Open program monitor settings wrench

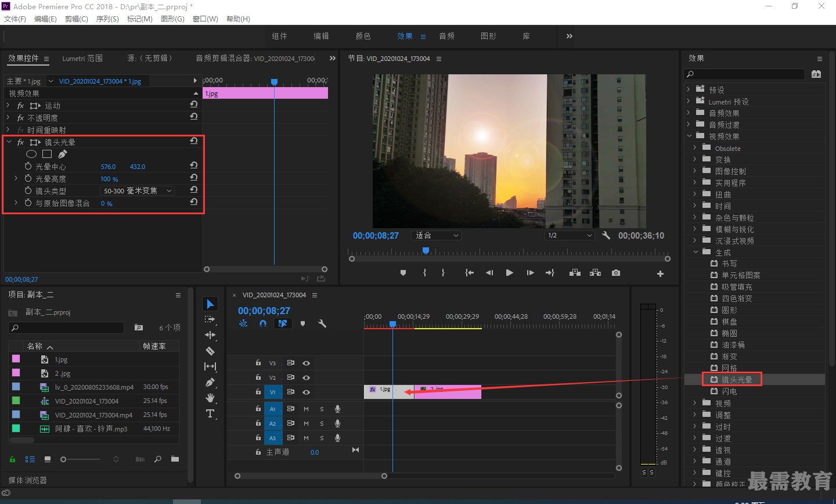[x=606, y=235]
